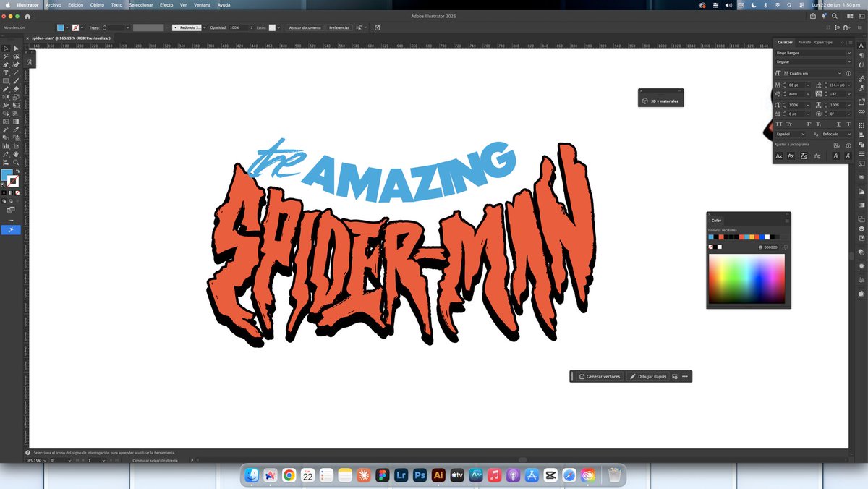Screen dimensions: 868x489
Task: Set the solid Color mode button in toolbar
Action: point(4,192)
